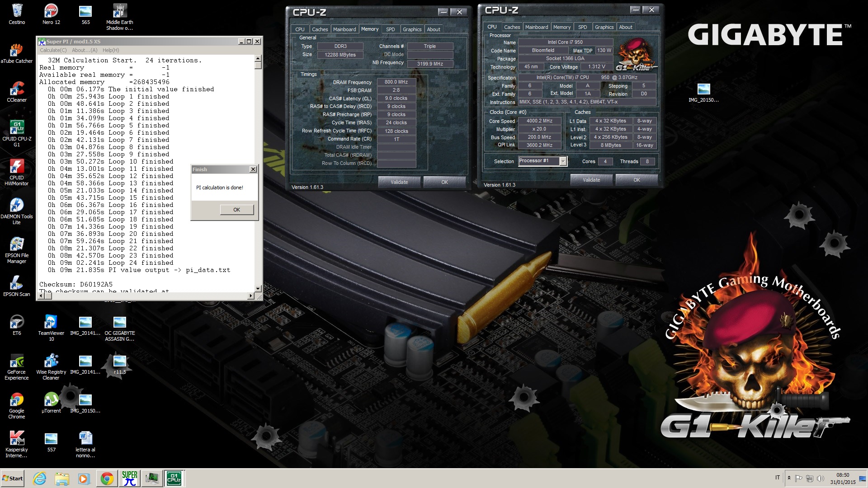
Task: Open the TeamViewer 10 shortcut
Action: pyautogui.click(x=51, y=328)
